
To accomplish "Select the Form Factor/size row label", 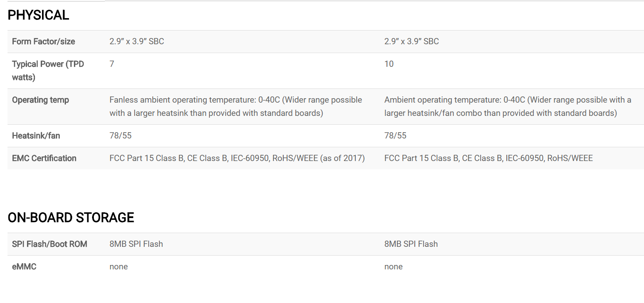I will click(x=43, y=42).
